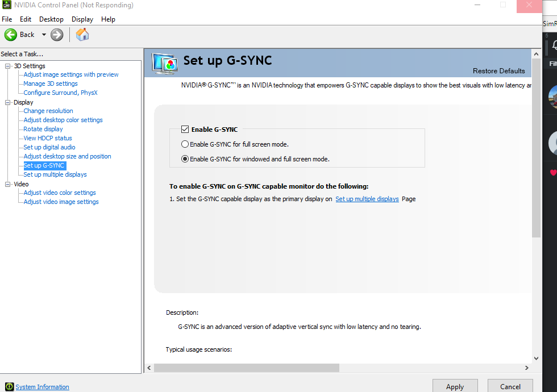Image resolution: width=557 pixels, height=392 pixels.
Task: Open Adjust desktop color settings
Action: (63, 120)
